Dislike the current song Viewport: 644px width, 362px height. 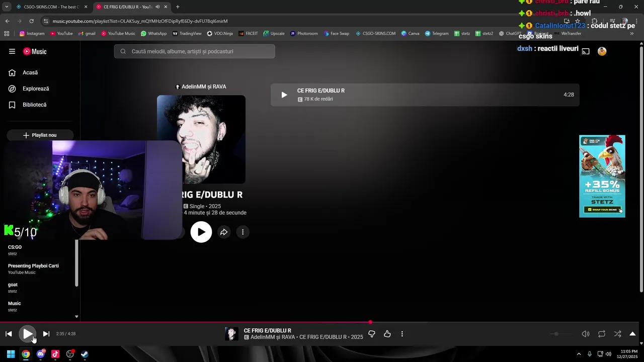coord(372,334)
